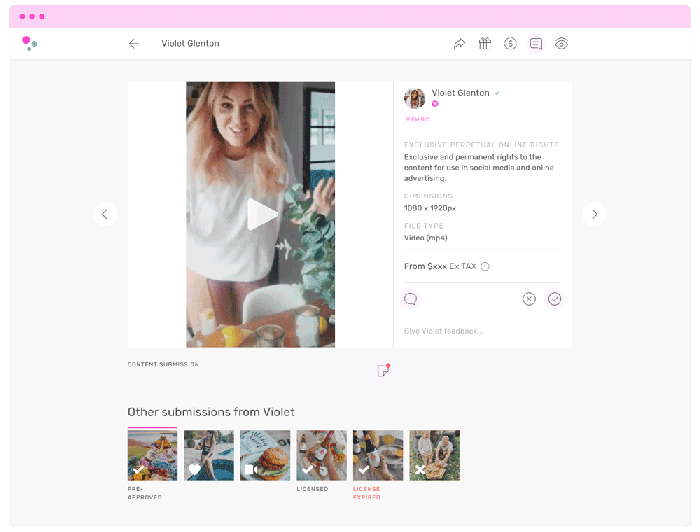700x532 pixels.
Task: Click the speech bubble comment icon
Action: (410, 299)
